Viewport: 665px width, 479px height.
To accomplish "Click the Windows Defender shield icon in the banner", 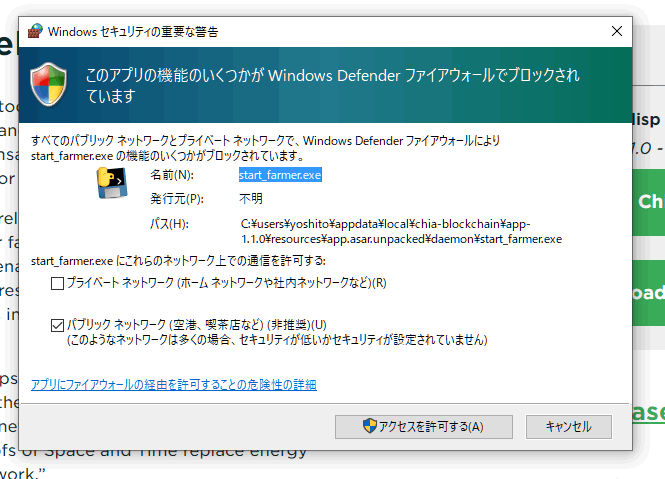I will pyautogui.click(x=48, y=85).
